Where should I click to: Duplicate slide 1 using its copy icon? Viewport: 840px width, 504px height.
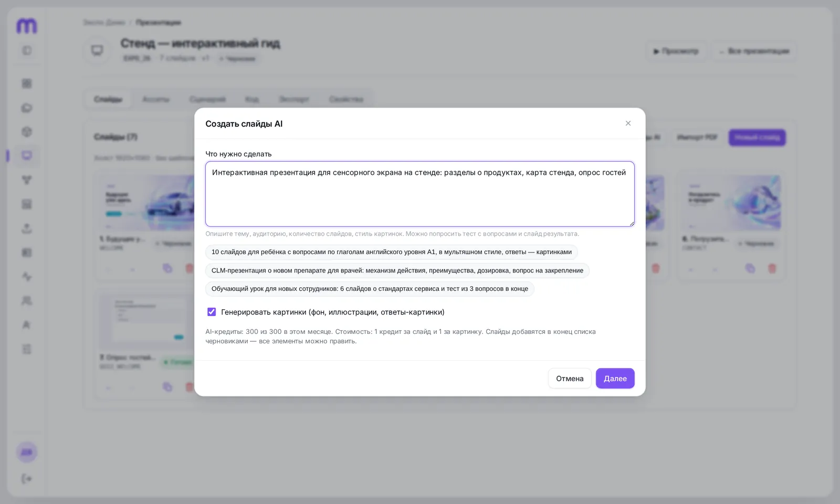(x=167, y=268)
